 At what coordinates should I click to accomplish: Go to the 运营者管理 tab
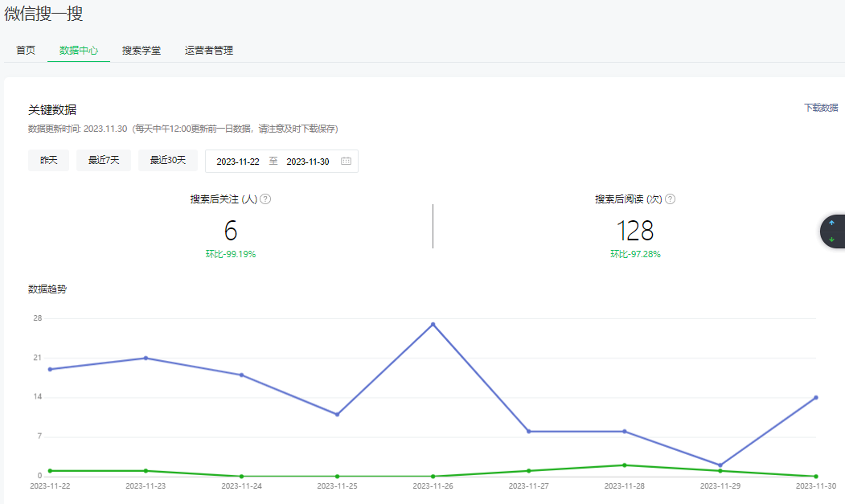[x=208, y=50]
